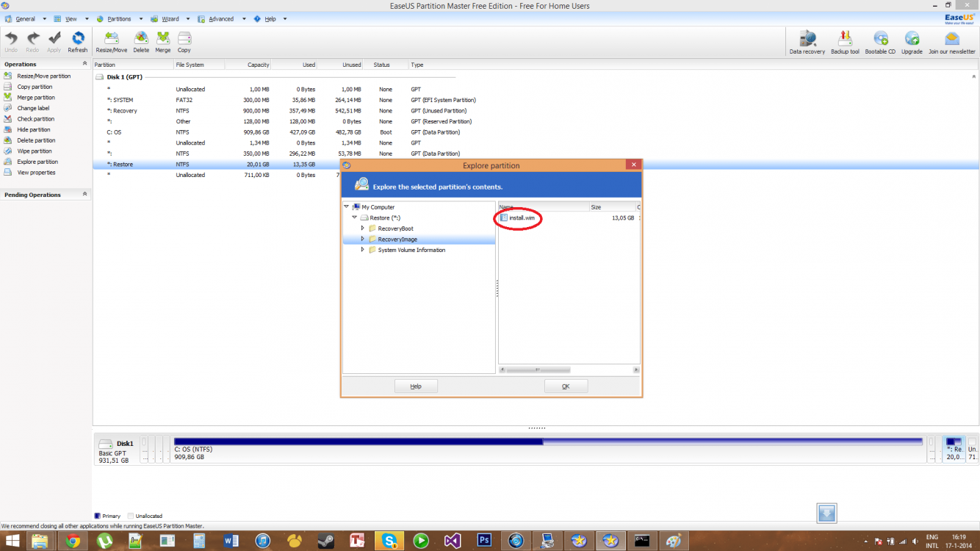
Task: Open Google Chrome from taskbar
Action: (x=73, y=541)
